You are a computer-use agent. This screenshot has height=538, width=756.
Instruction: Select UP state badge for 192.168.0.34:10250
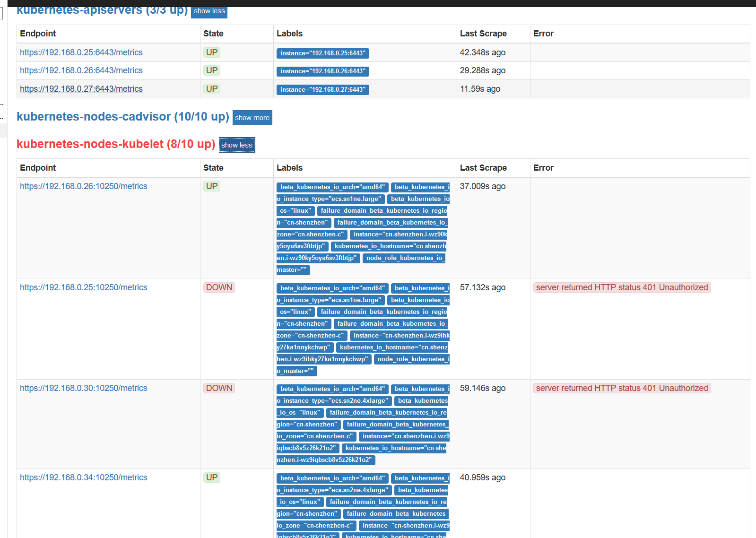point(212,477)
